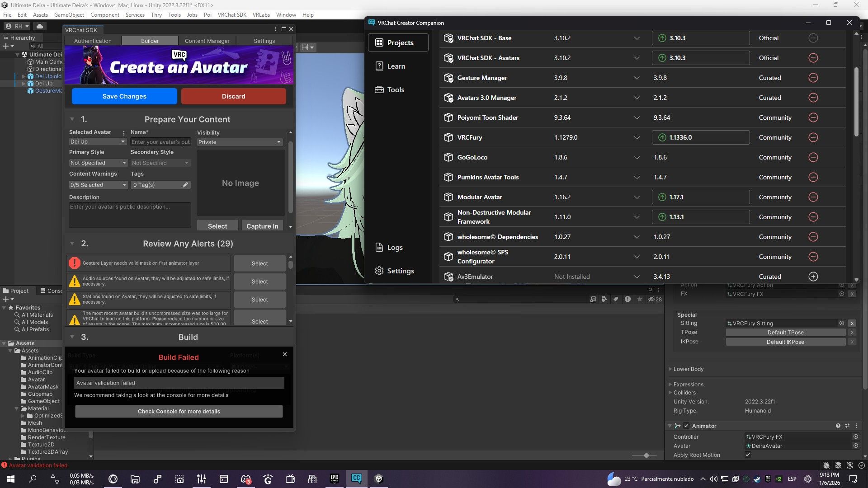This screenshot has height=488, width=868.
Task: Open object picker for Animator Controller field
Action: pyautogui.click(x=855, y=437)
